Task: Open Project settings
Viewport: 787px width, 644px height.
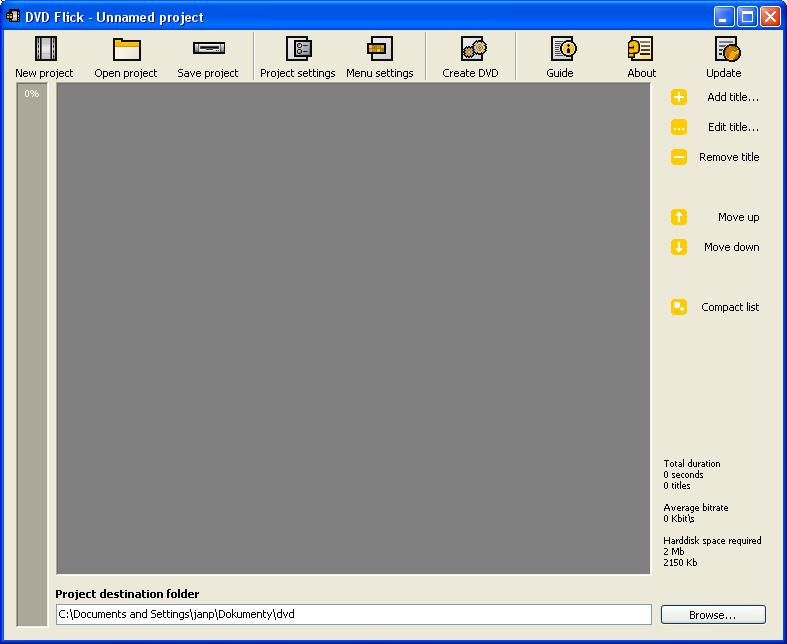Action: pyautogui.click(x=298, y=56)
